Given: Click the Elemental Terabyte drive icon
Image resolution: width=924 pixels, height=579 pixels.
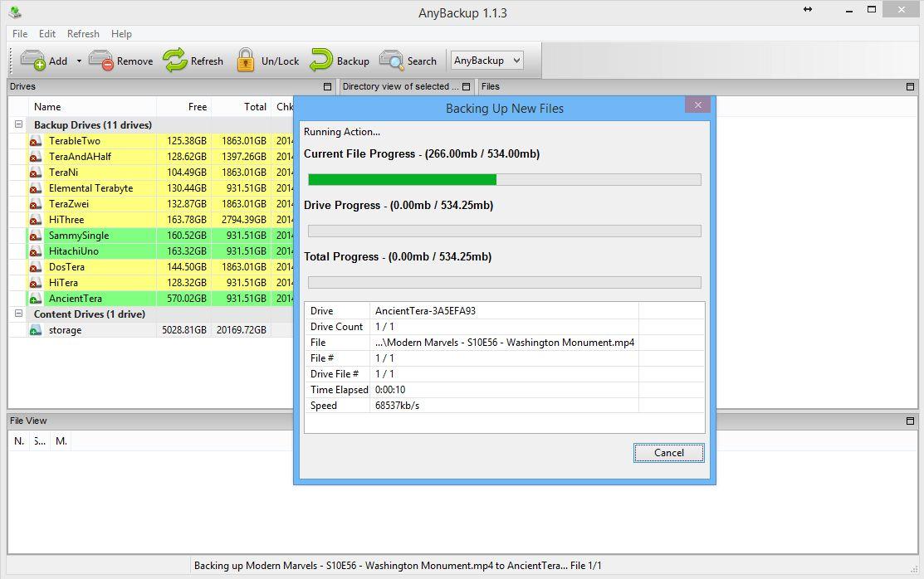Looking at the screenshot, I should click(x=36, y=188).
